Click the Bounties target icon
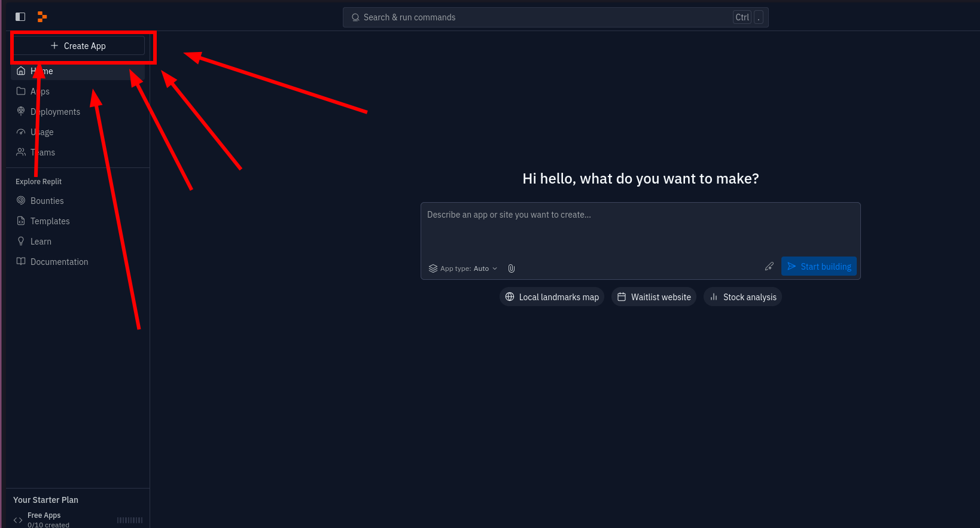 21,200
